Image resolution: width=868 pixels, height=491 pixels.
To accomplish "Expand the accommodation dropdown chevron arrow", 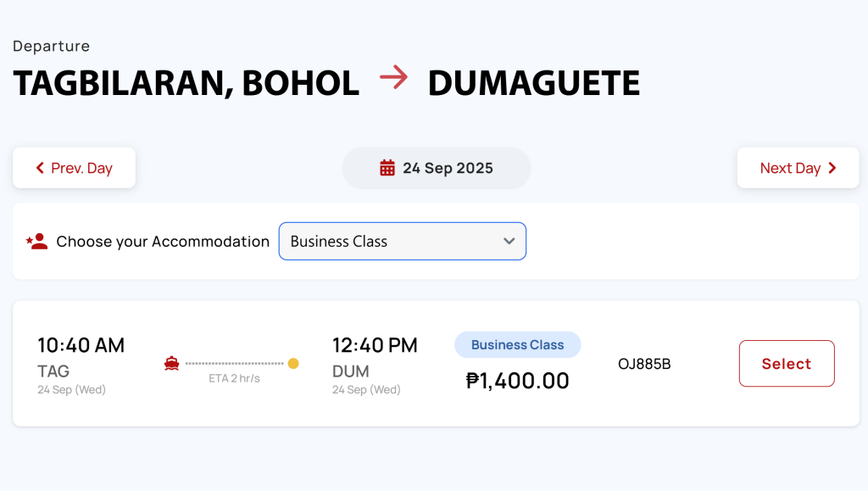I will [509, 242].
